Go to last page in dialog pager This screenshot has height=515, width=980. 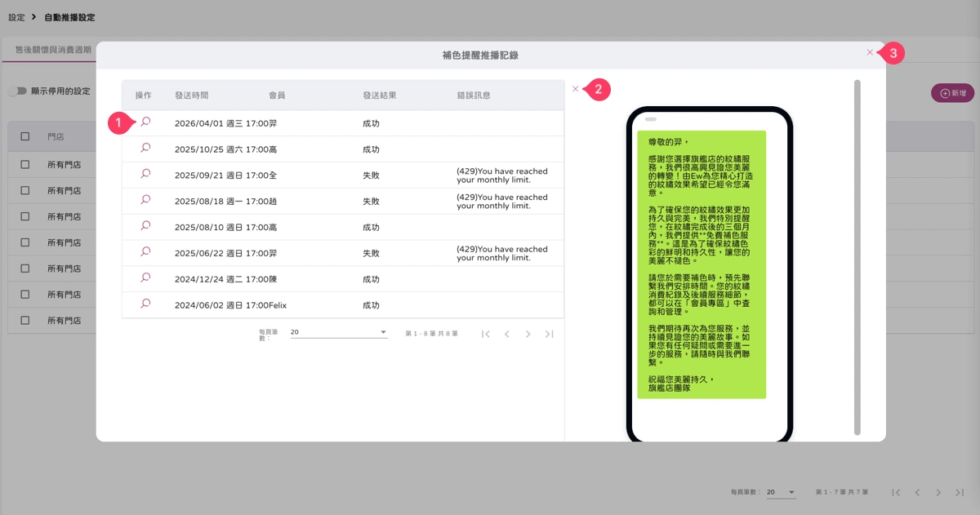[x=550, y=334]
